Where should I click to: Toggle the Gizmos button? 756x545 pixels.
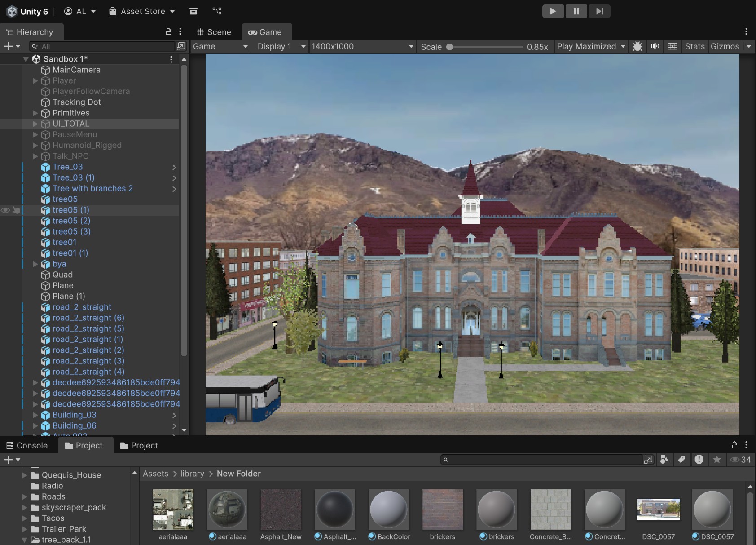coord(725,46)
